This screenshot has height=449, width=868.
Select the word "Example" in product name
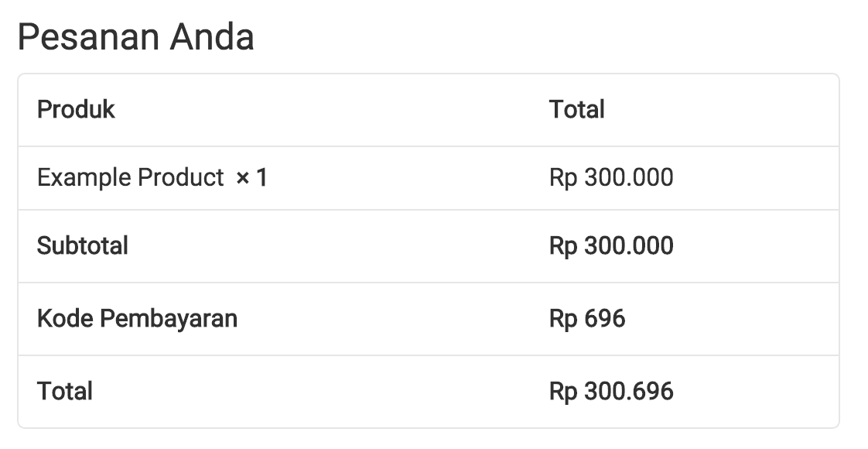click(84, 178)
